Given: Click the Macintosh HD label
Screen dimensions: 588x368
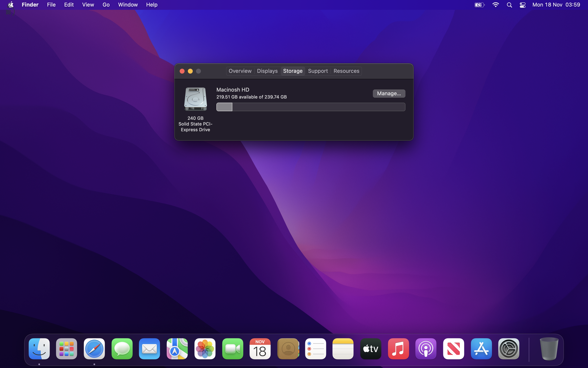Looking at the screenshot, I should coord(233,90).
